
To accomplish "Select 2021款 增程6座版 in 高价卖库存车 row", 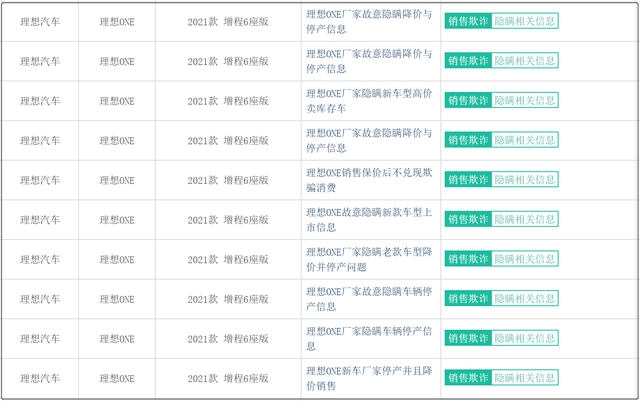I will pyautogui.click(x=228, y=101).
